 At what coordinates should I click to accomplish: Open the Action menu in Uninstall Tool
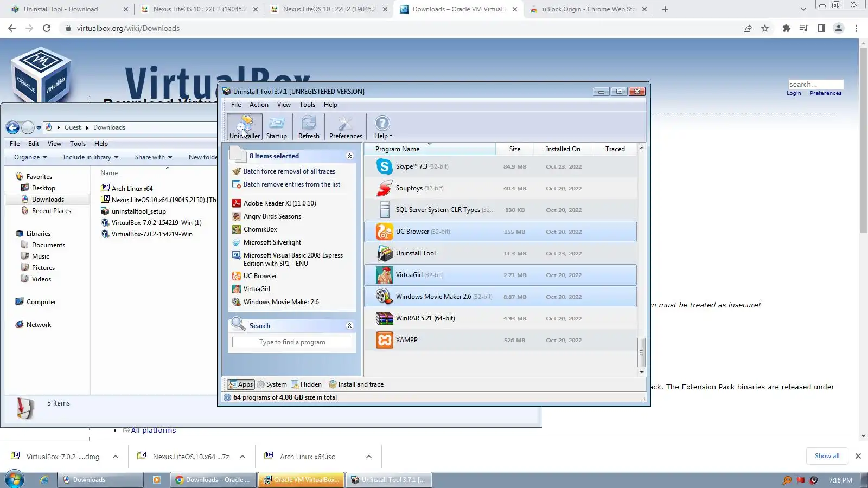259,105
